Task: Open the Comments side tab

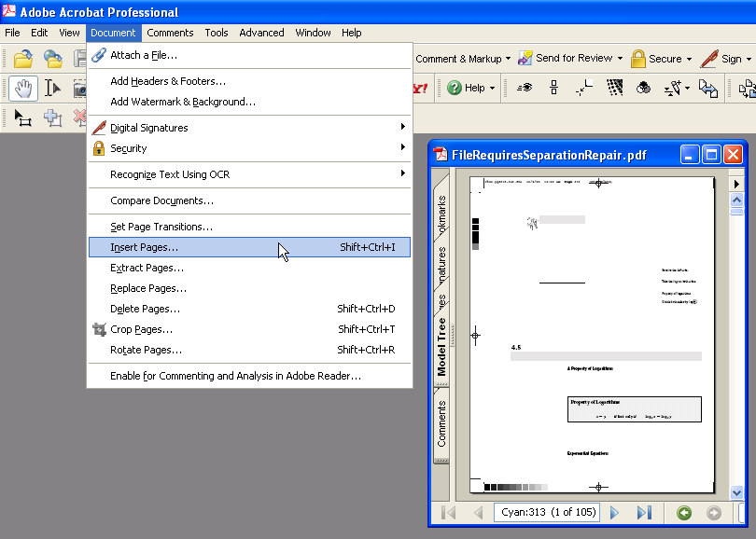Action: tap(441, 424)
